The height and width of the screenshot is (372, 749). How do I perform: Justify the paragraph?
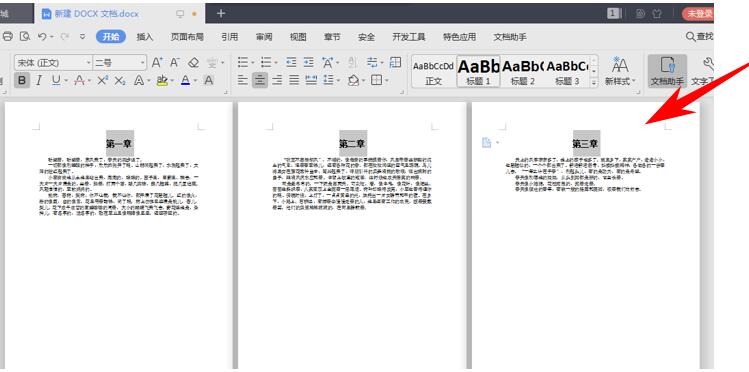[294, 80]
